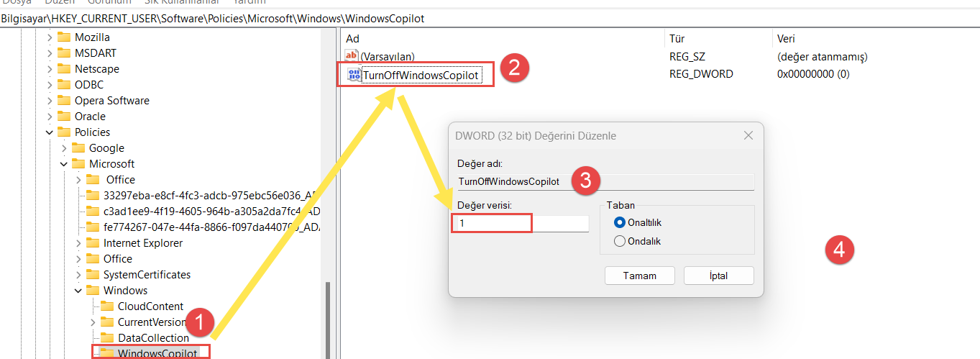Click the DataCollection folder icon
This screenshot has width=980, height=359.
(x=107, y=338)
